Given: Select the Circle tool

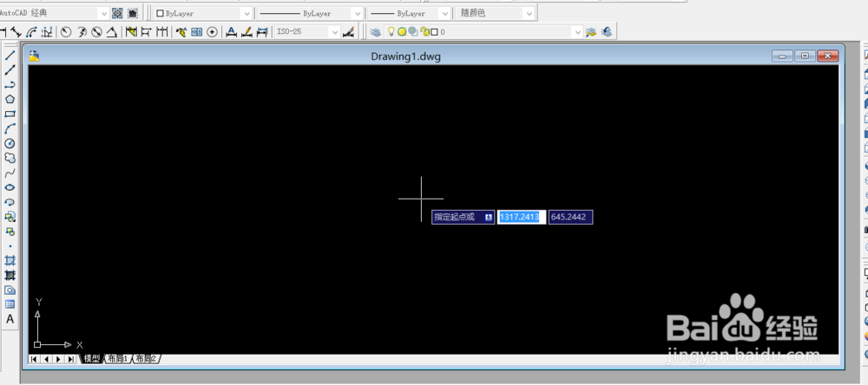Looking at the screenshot, I should 10,143.
